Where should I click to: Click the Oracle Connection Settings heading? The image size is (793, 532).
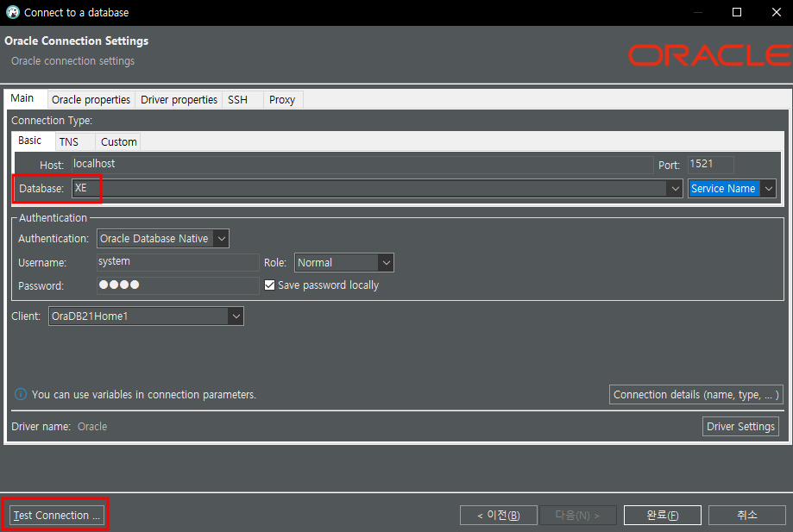77,41
